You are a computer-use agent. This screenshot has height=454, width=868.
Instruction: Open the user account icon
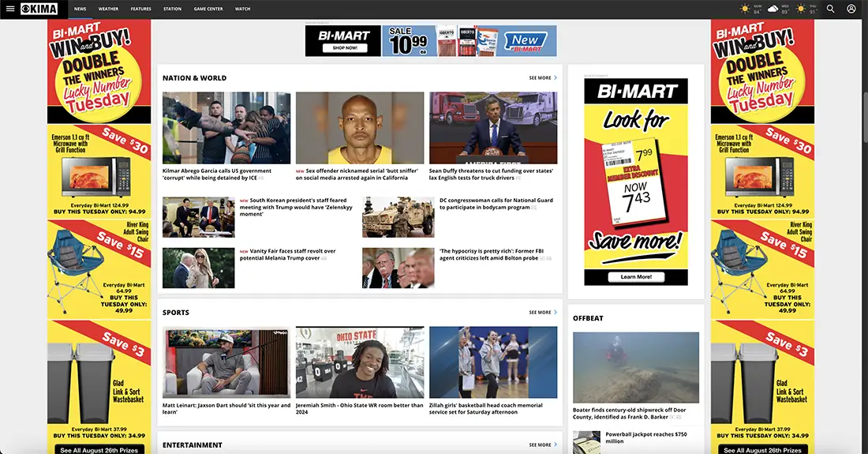(x=851, y=9)
